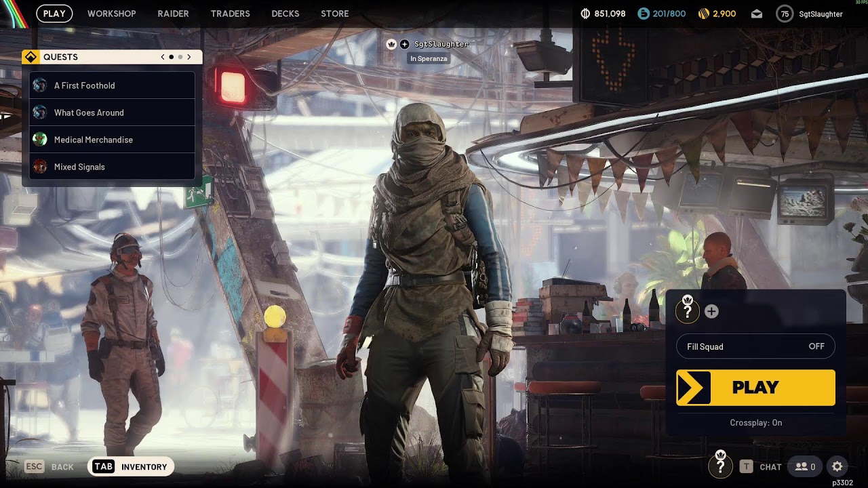The height and width of the screenshot is (488, 868).
Task: Click the coin currency balance 851,098
Action: 604,14
